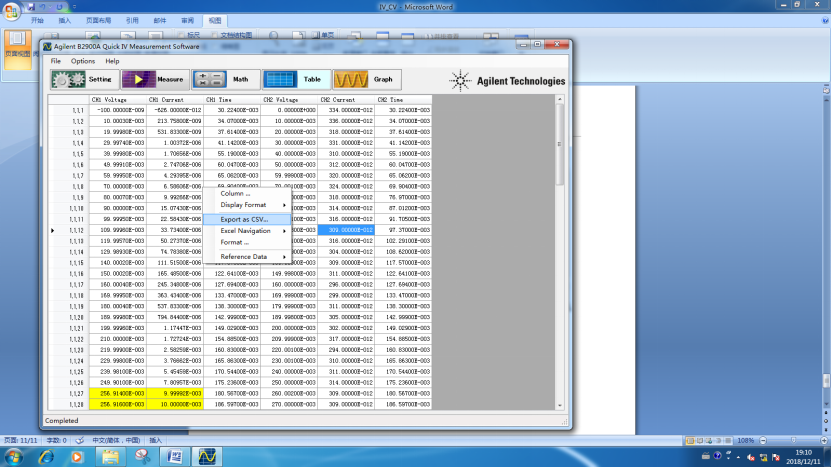Open the File menu in Agilent window
The width and height of the screenshot is (831, 468).
point(56,61)
